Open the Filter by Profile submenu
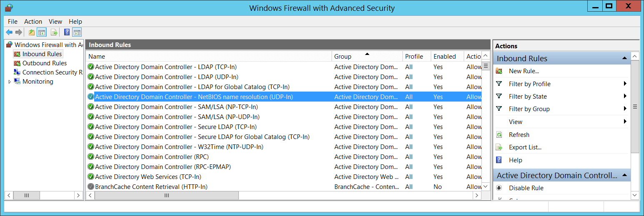 pos(625,84)
